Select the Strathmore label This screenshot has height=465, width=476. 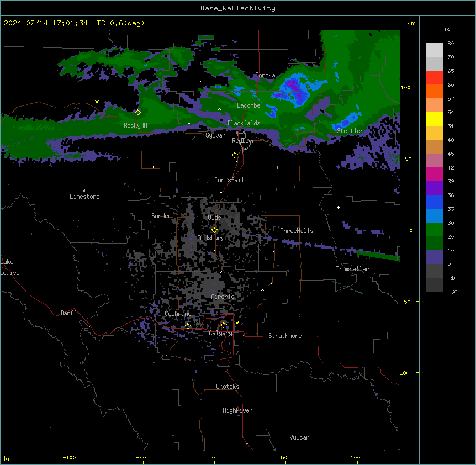point(285,336)
